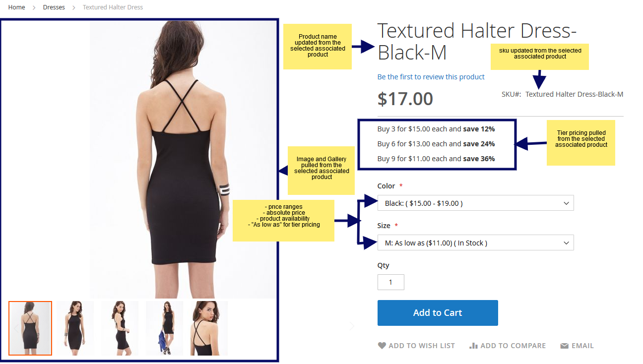Click the main dress product image
This screenshot has height=364, width=643.
point(183,159)
